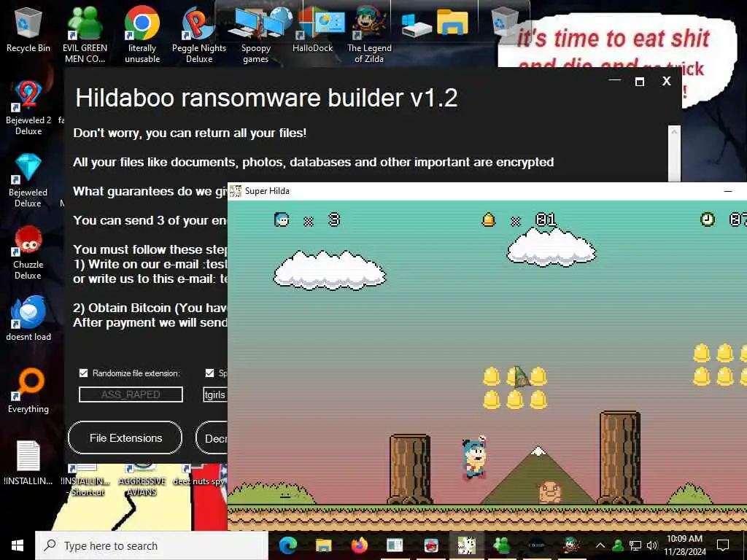
Task: Click the Hilda lives icon in the game HUD
Action: [x=282, y=219]
